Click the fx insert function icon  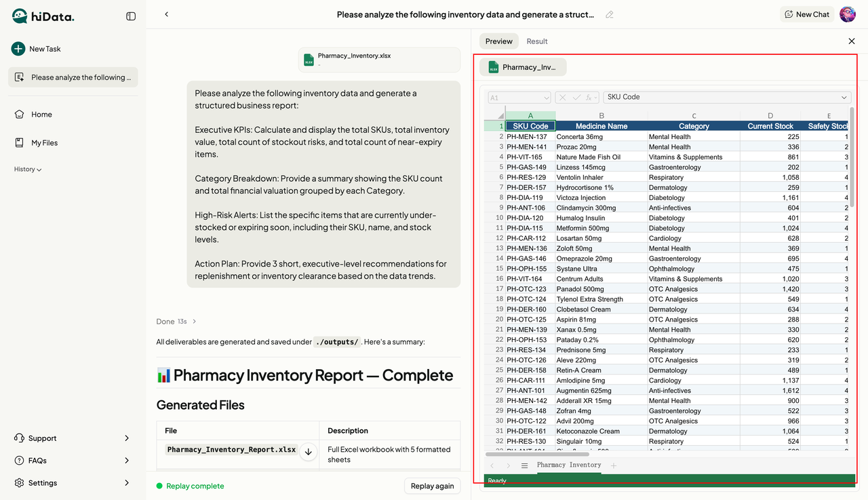tap(591, 98)
